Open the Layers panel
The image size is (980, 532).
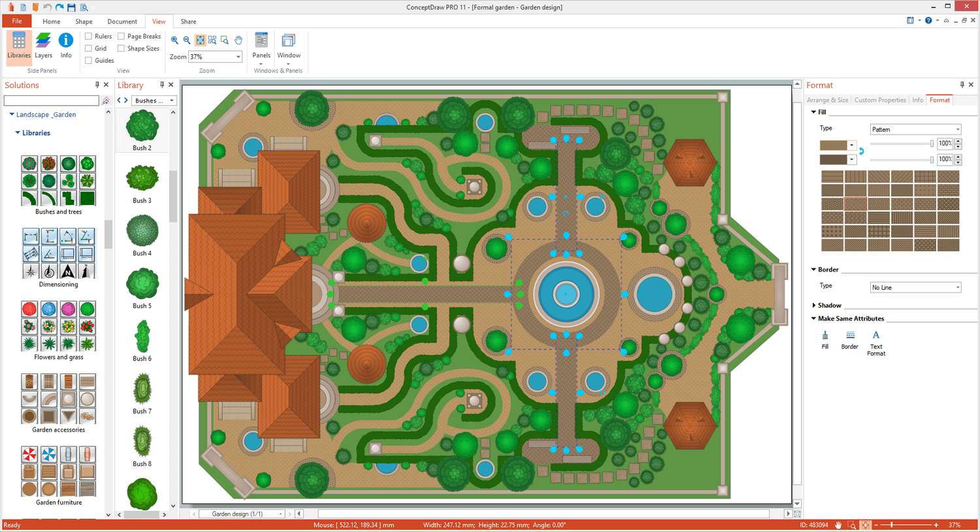pos(43,45)
